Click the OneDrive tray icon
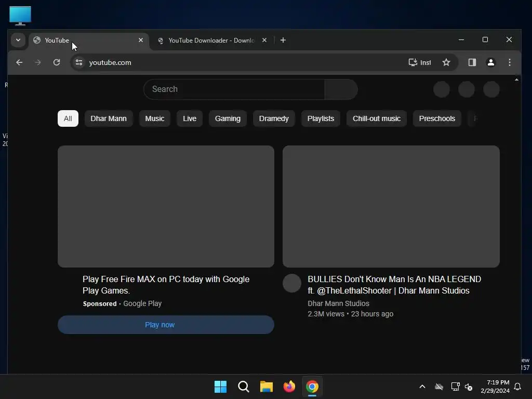 click(x=439, y=387)
